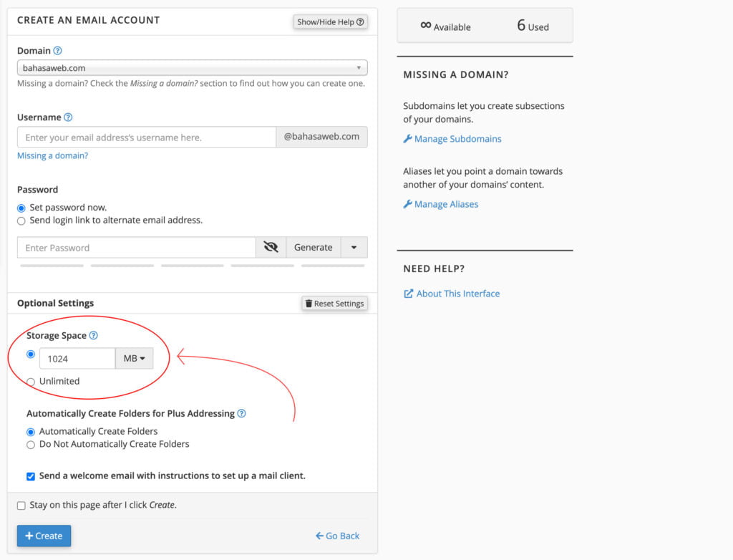Select the custom storage size radio button
Viewport: 733px width, 560px height.
[x=31, y=354]
